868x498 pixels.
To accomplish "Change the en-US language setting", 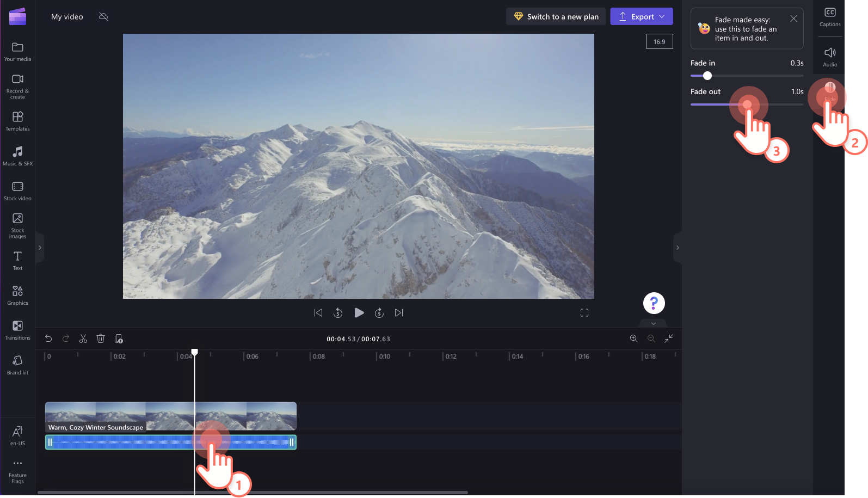I will click(17, 435).
